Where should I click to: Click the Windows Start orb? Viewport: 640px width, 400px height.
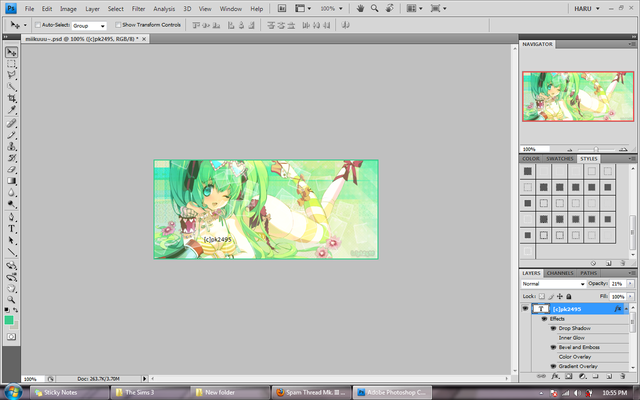click(x=13, y=392)
